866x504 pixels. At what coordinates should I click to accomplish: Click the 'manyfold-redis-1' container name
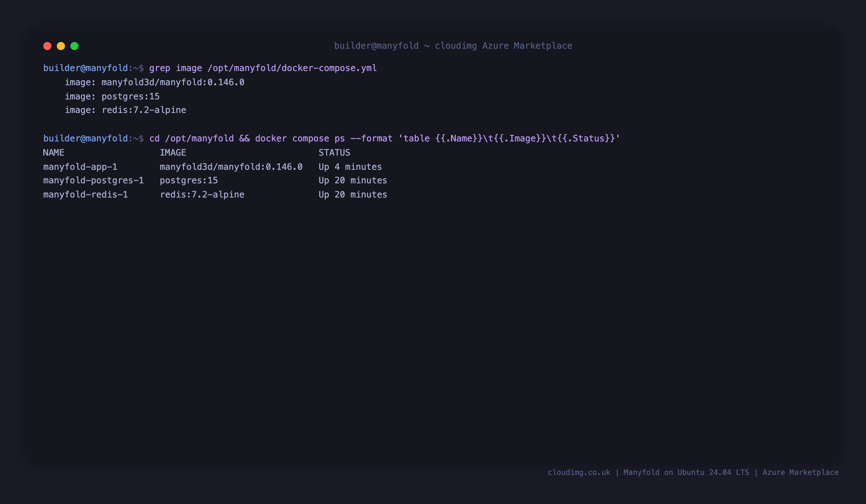[x=86, y=195]
